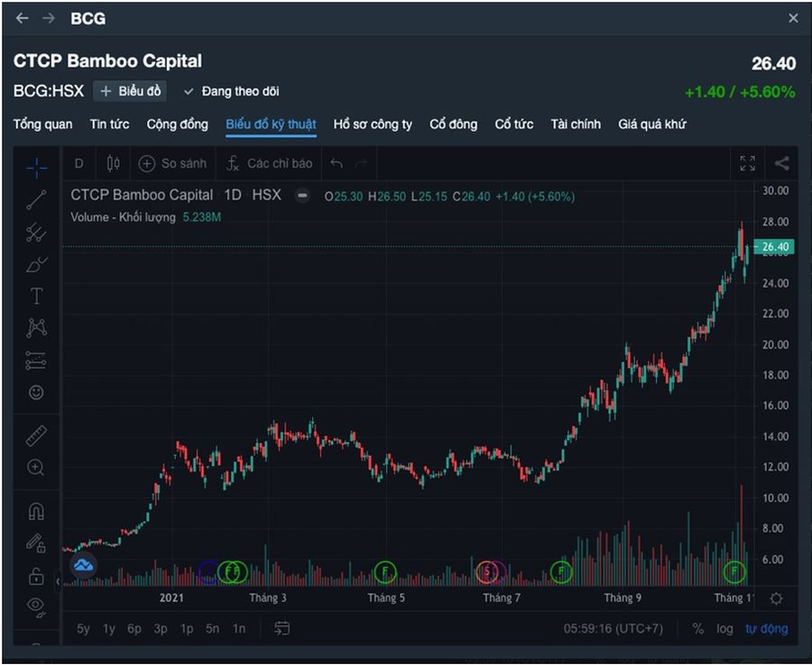Click the So sánh compare button
The width and height of the screenshot is (812, 665).
pos(172,163)
